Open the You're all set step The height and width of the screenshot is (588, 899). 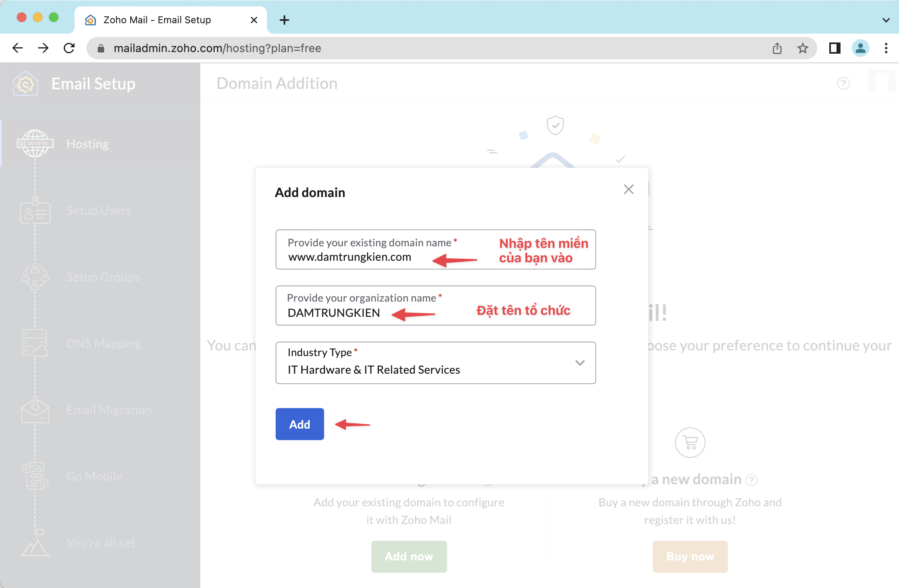[x=101, y=543]
